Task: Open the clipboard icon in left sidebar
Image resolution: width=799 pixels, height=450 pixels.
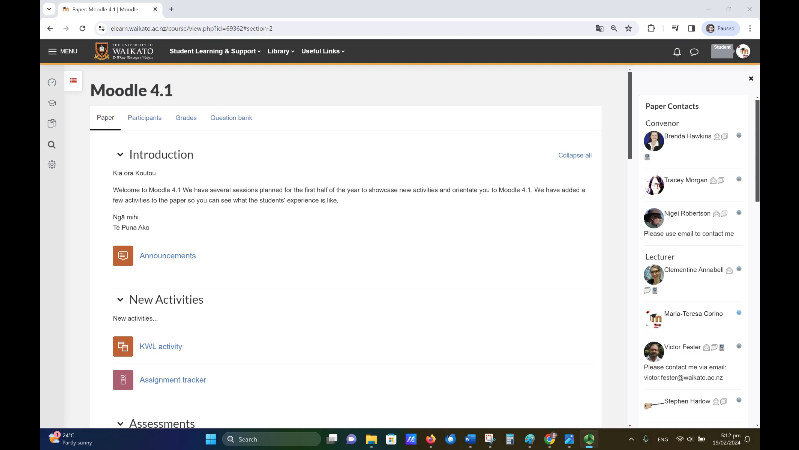Action: (52, 123)
